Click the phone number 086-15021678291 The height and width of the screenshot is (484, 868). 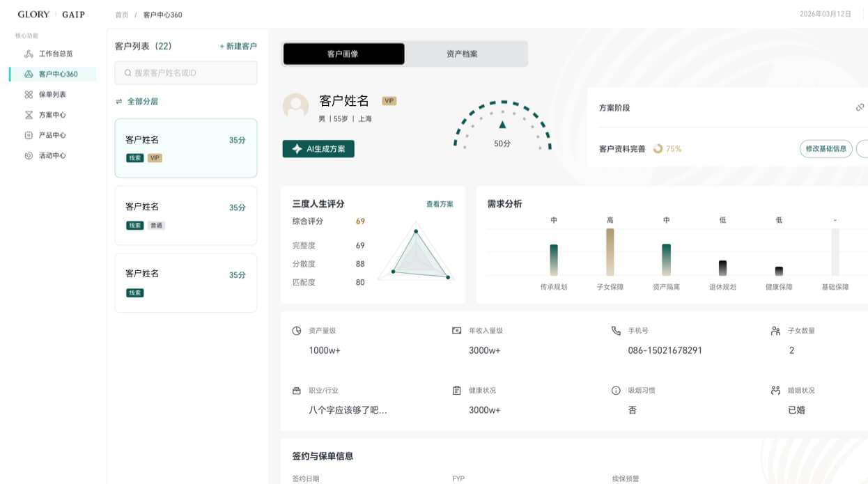click(x=665, y=350)
